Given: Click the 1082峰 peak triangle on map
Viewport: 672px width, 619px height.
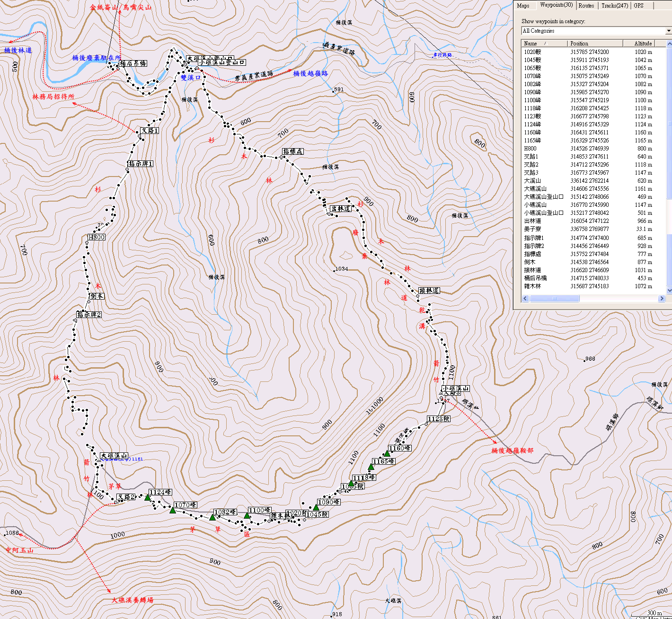Looking at the screenshot, I should click(212, 517).
